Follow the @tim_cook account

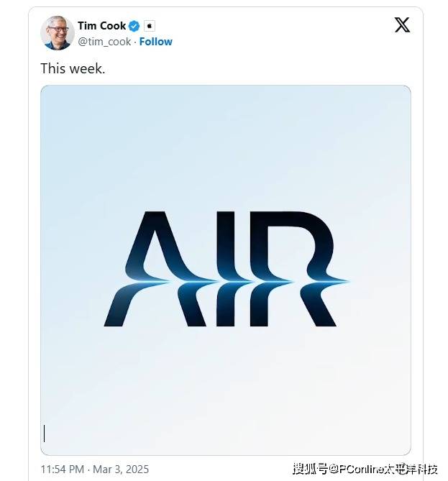(155, 42)
